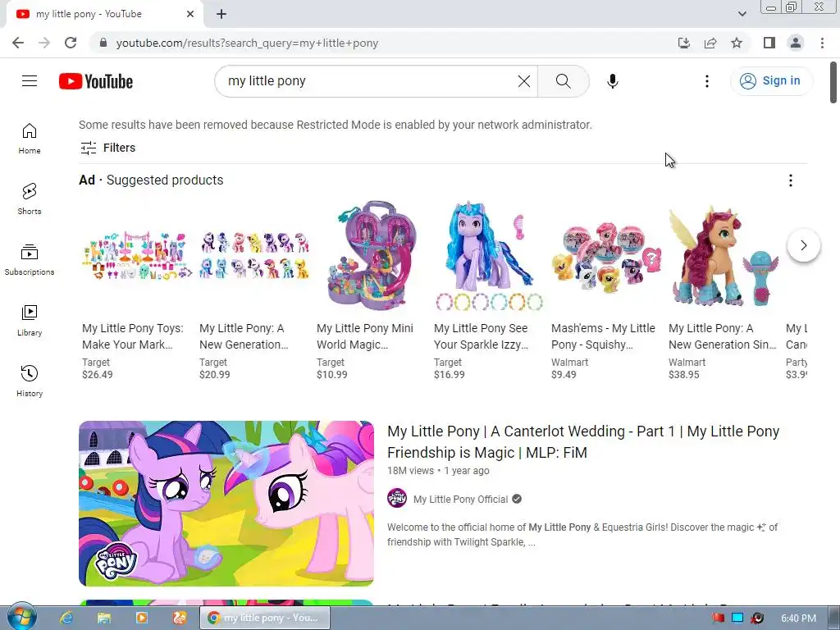The height and width of the screenshot is (630, 840).
Task: Open the Windows Start button
Action: click(x=22, y=618)
